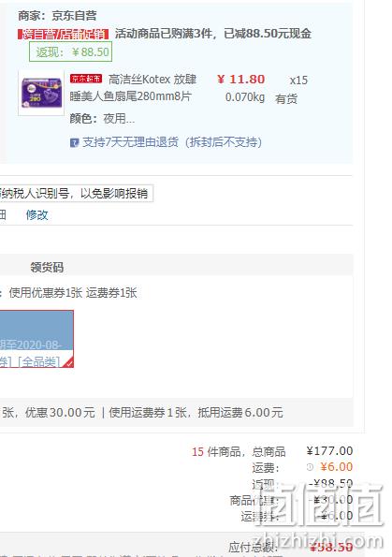Click the 京东自营 merchant name
This screenshot has height=557, width=392.
pyautogui.click(x=74, y=15)
